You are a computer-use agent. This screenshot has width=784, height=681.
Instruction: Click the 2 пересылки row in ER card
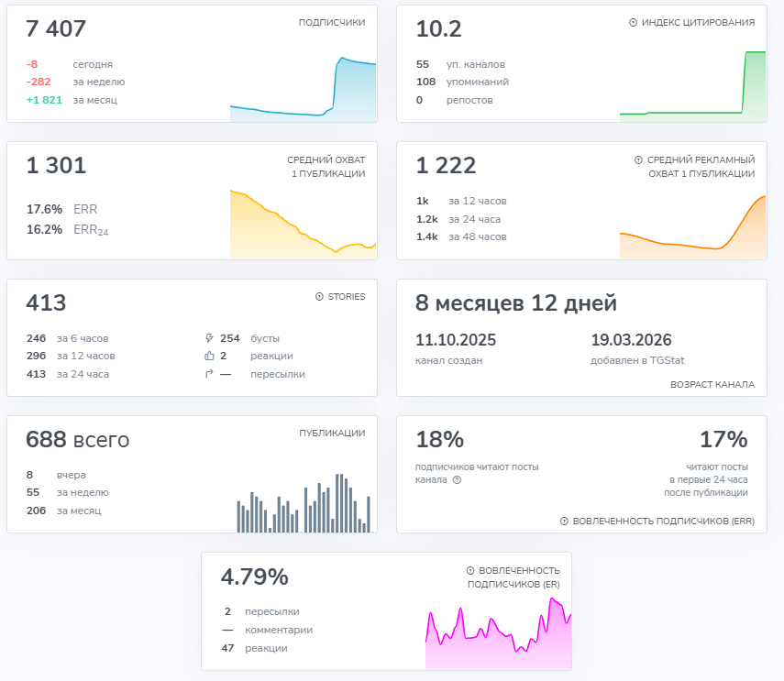(261, 611)
